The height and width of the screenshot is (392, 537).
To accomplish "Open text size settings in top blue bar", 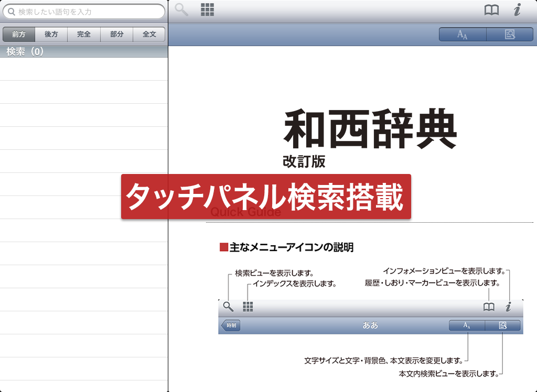I will click(x=462, y=35).
